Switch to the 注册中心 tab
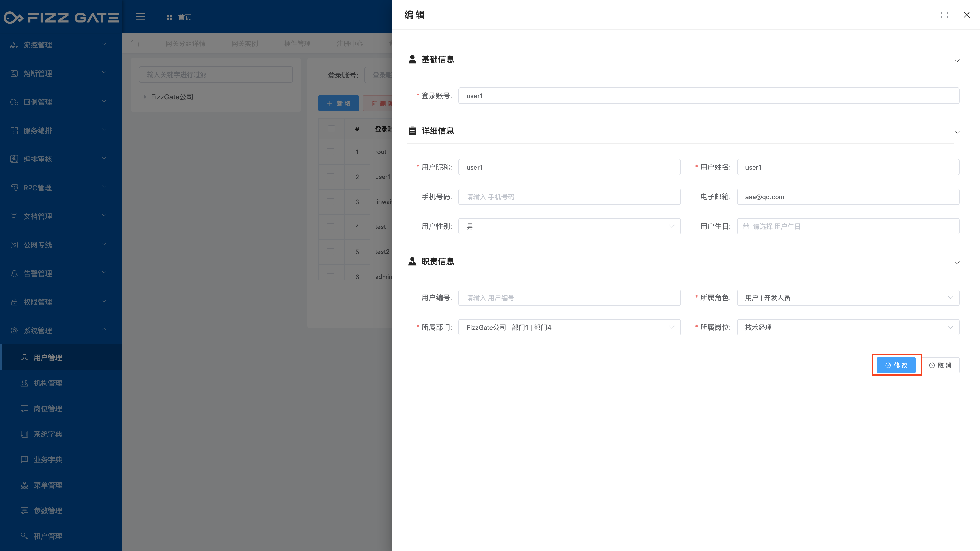Viewport: 980px width, 551px height. pyautogui.click(x=350, y=44)
